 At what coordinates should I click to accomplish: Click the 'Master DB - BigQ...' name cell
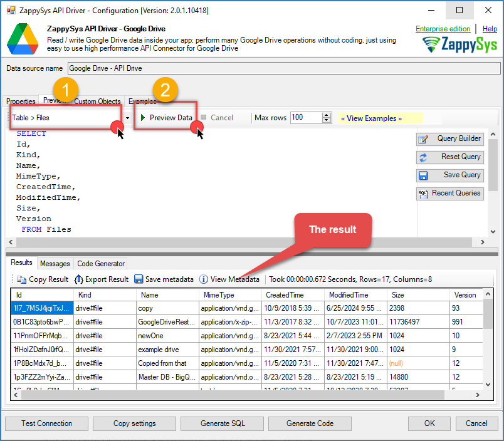coord(167,377)
